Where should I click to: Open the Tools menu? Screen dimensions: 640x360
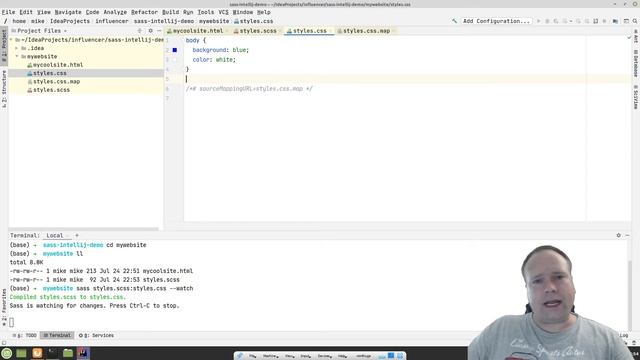coord(205,12)
